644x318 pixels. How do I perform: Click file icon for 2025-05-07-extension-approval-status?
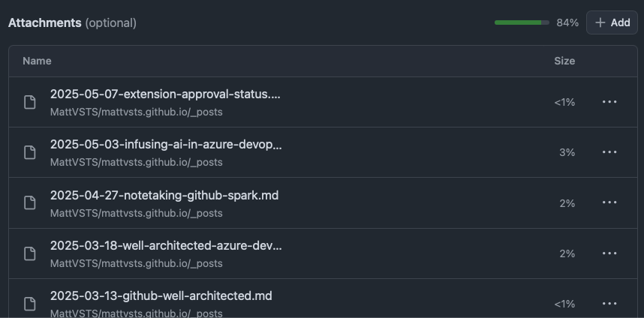(x=29, y=102)
